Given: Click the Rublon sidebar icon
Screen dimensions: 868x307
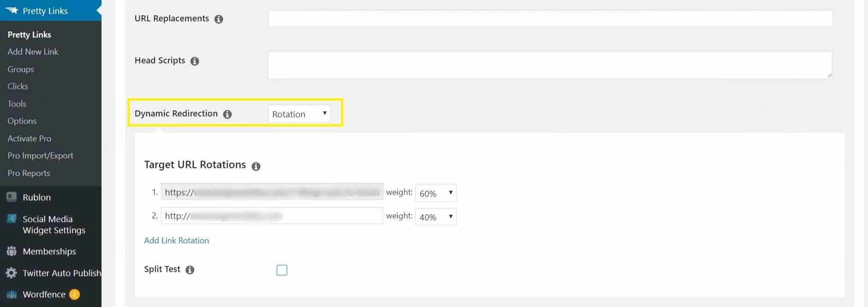Looking at the screenshot, I should (12, 197).
